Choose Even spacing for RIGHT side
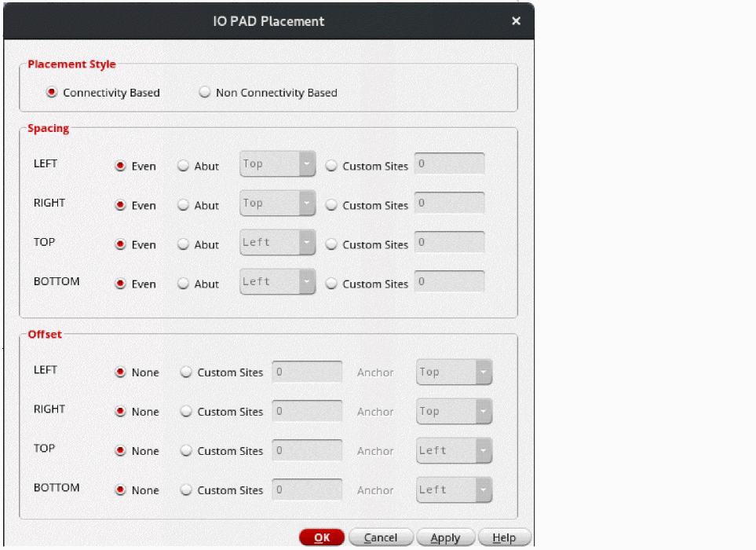The width and height of the screenshot is (756, 550). 120,205
